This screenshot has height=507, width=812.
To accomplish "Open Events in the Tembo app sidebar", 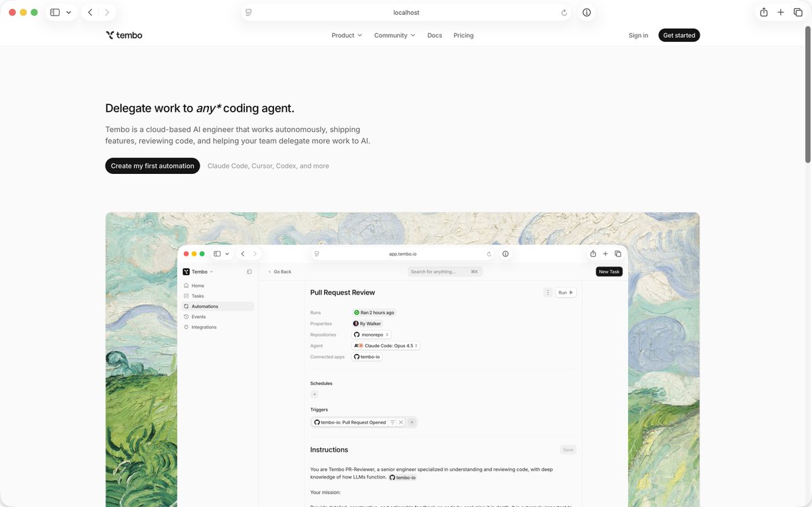I will coord(219,317).
